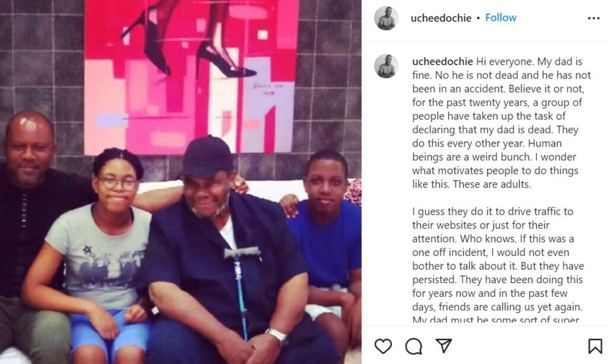Click the silver wristwatch in the photo
Viewport: 608px width, 364px height.
tap(277, 336)
